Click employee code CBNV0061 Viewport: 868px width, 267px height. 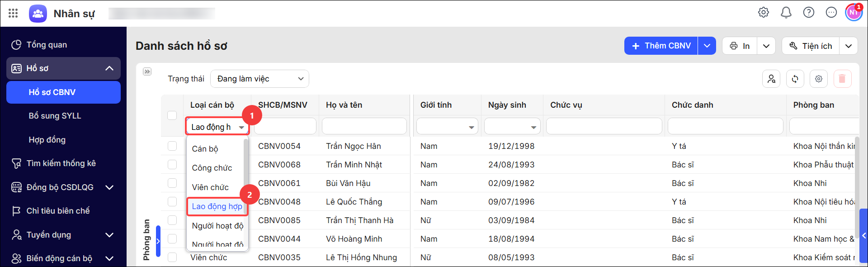[x=279, y=183]
